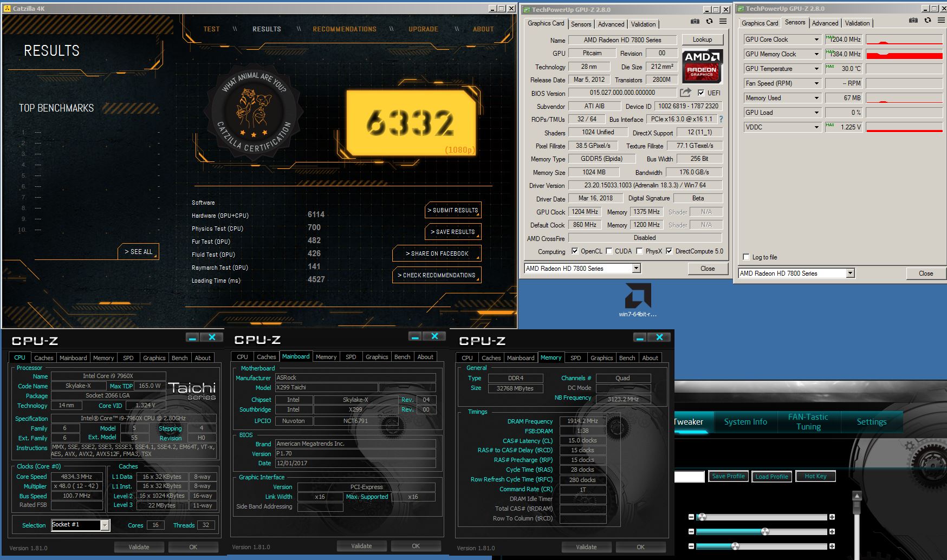Open the Validation tab in the GPU-Z Sensors window

857,23
